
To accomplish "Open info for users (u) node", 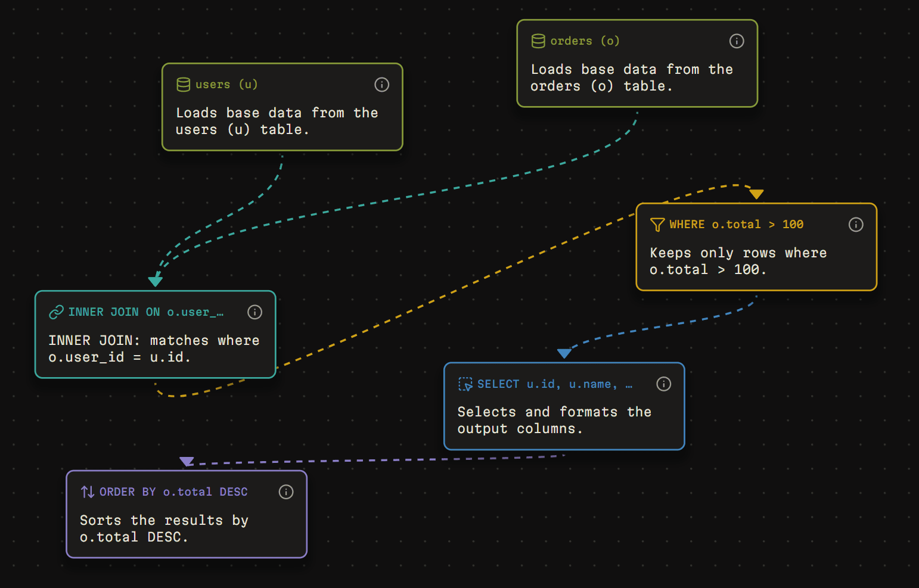I will pyautogui.click(x=381, y=85).
